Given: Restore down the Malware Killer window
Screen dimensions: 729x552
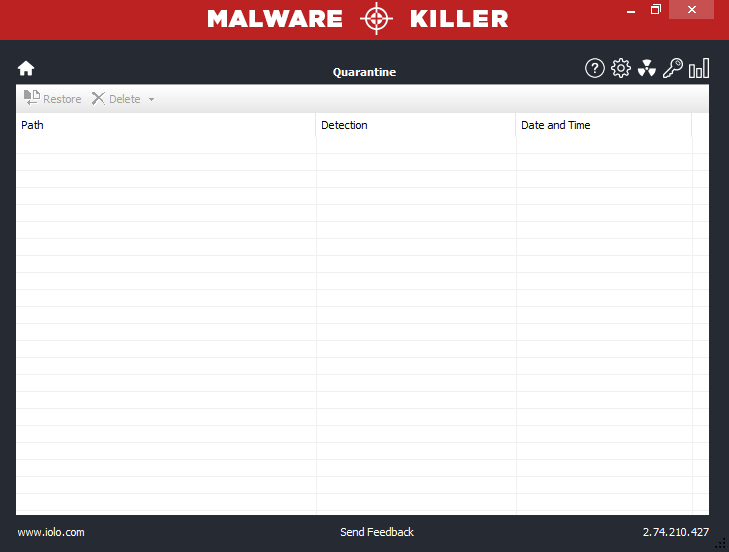Looking at the screenshot, I should tap(656, 10).
